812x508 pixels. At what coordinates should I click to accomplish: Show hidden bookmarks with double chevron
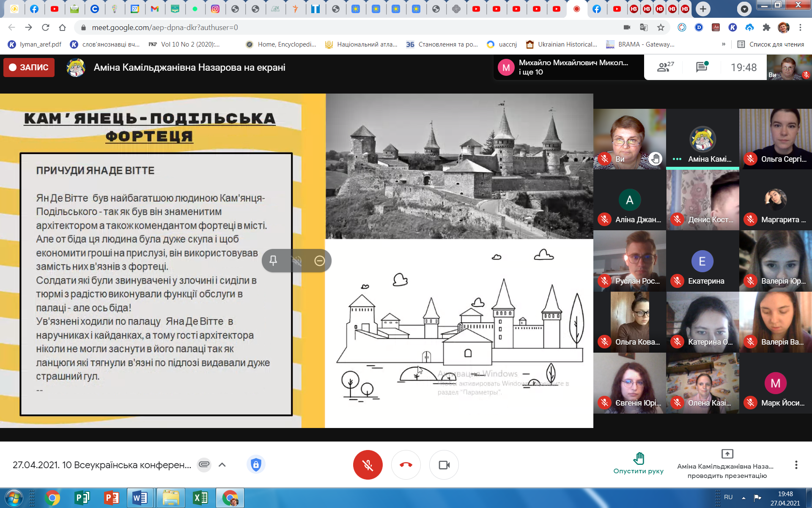pyautogui.click(x=724, y=44)
